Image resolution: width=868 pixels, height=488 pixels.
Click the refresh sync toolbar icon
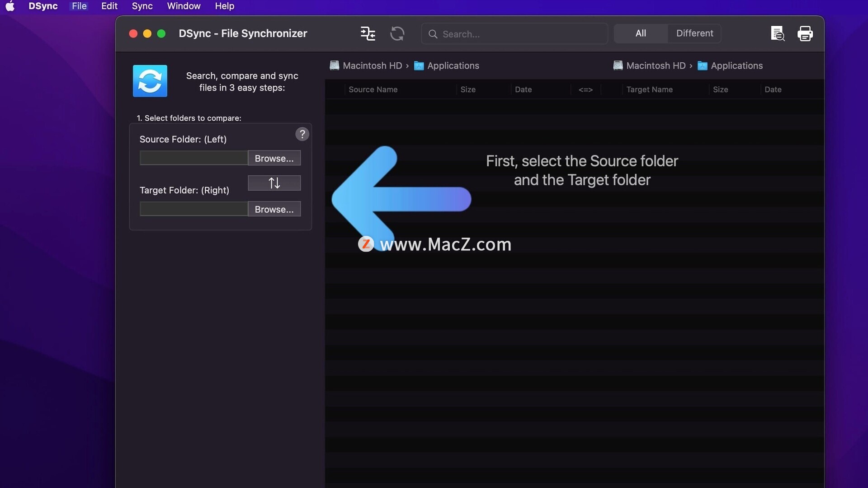(397, 33)
